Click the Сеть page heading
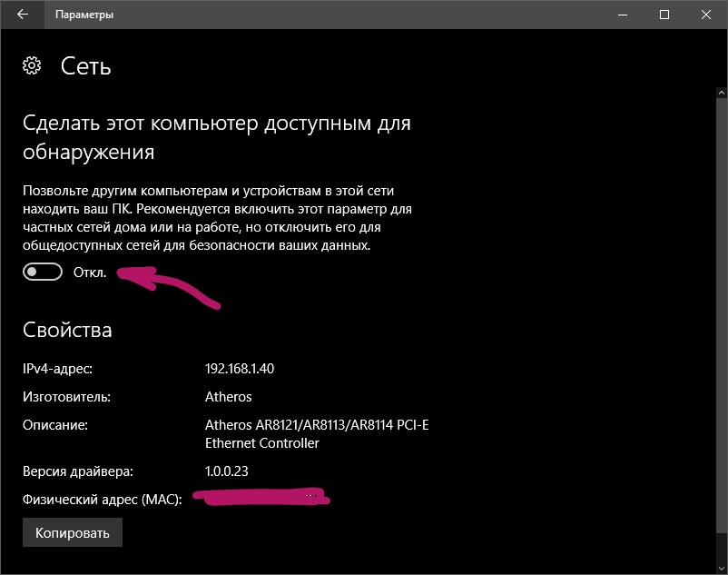This screenshot has width=728, height=575. point(86,65)
